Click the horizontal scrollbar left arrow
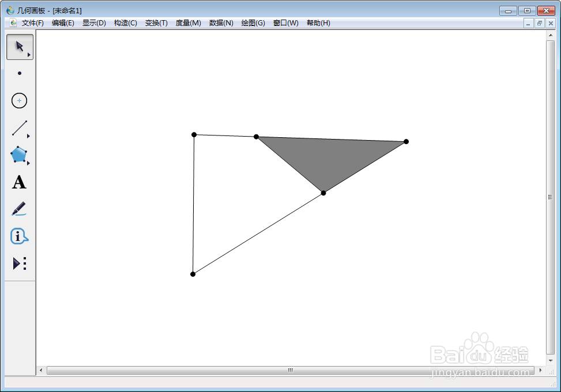The height and width of the screenshot is (392, 561). [41, 370]
